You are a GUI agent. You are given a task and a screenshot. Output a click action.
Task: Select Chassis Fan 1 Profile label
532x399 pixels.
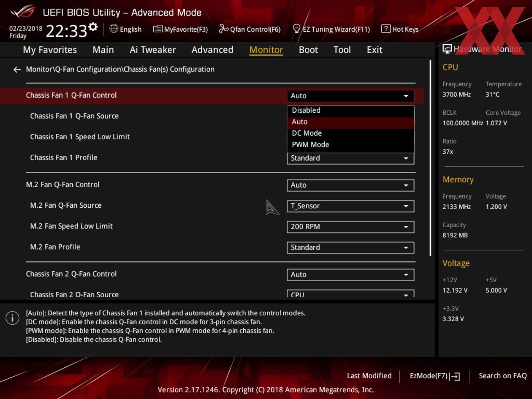(64, 158)
